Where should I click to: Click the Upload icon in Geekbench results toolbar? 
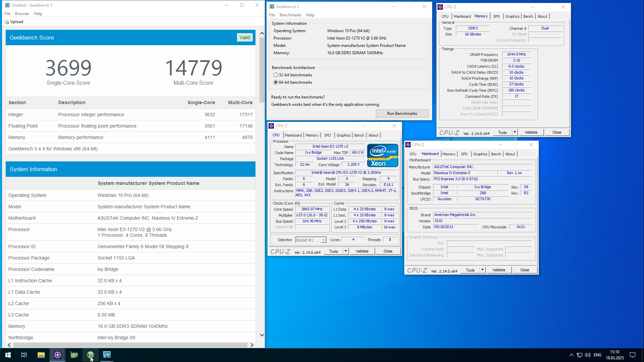point(6,22)
